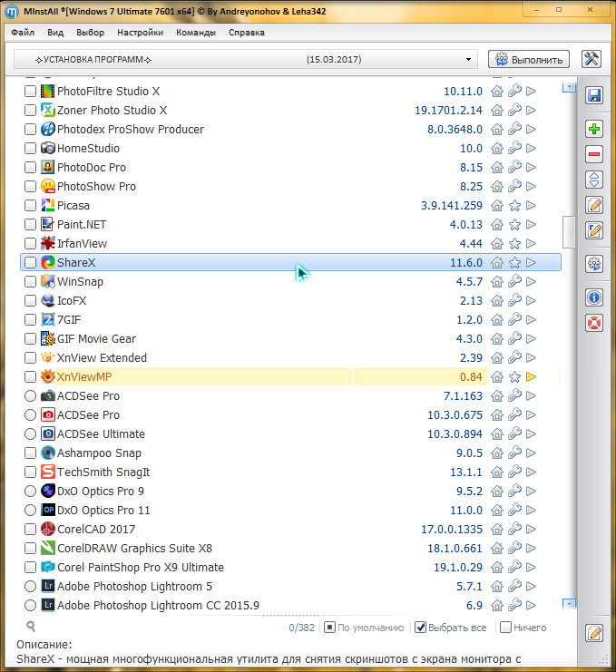Toggle the 'По умолчанию' checkbox
The image size is (616, 672).
click(329, 628)
